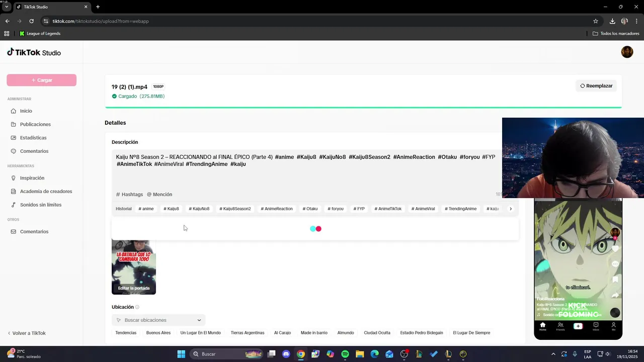
Task: Choose the Ciudad Oculta location chip
Action: click(x=377, y=333)
